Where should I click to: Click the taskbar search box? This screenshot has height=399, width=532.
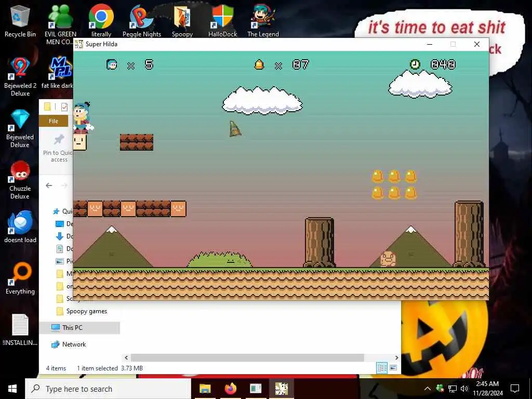108,389
